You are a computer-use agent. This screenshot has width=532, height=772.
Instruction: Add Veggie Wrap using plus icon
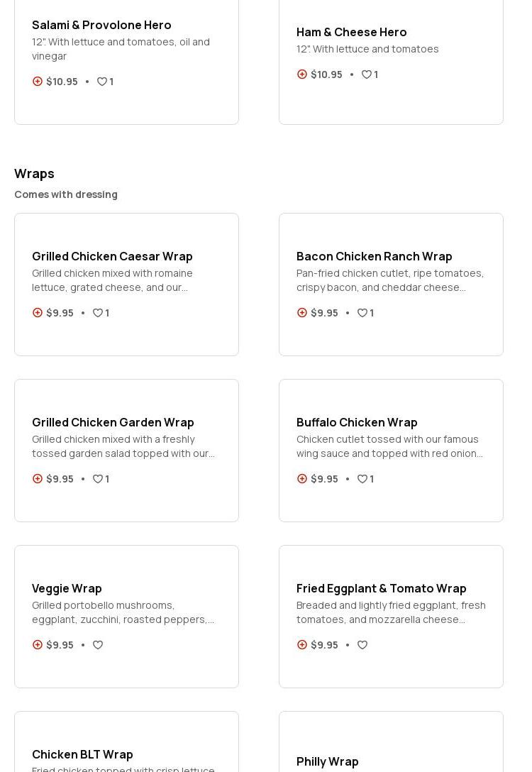coord(38,645)
